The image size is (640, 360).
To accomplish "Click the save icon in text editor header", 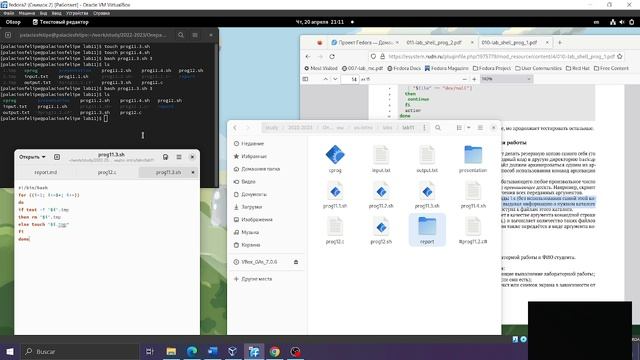I will point(165,157).
